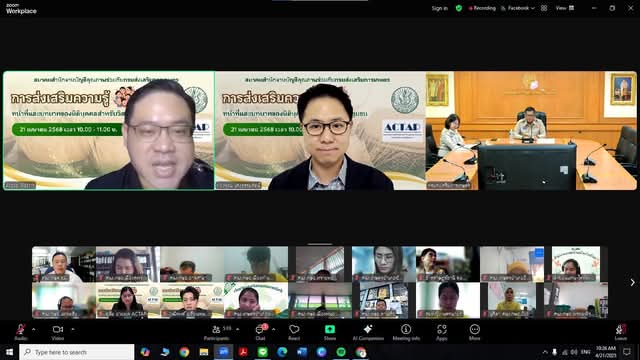Click the Sign in link
This screenshot has width=640, height=360.
click(440, 8)
